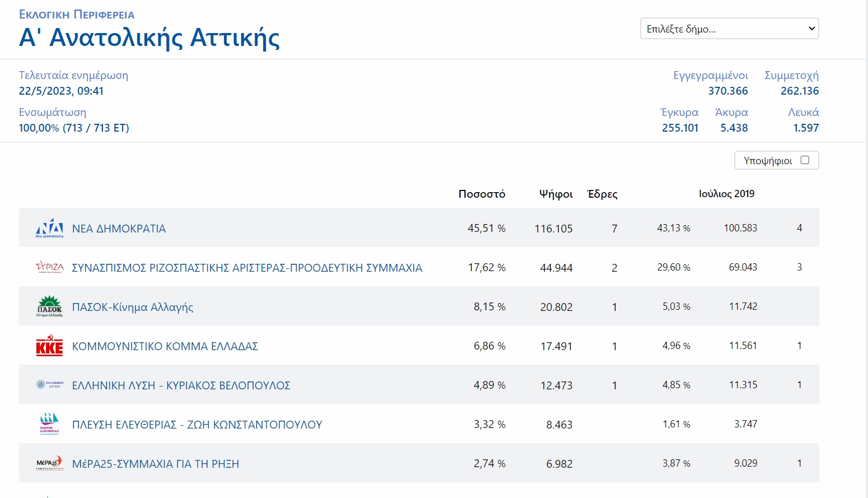Click the valid votes value 255.101
This screenshot has width=868, height=498.
[681, 128]
